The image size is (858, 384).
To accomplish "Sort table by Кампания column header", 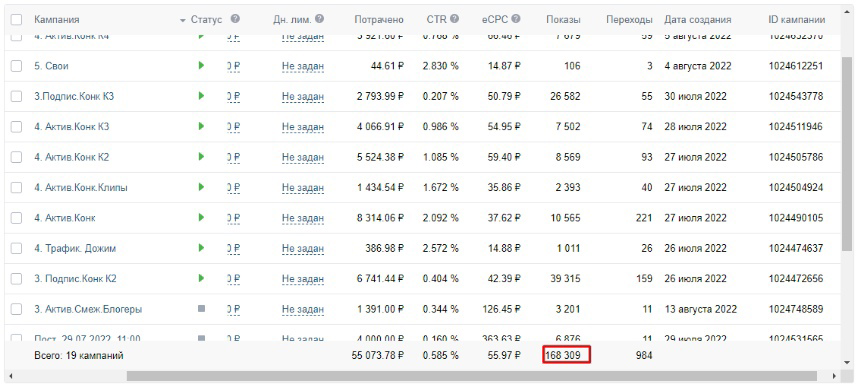I will point(57,20).
